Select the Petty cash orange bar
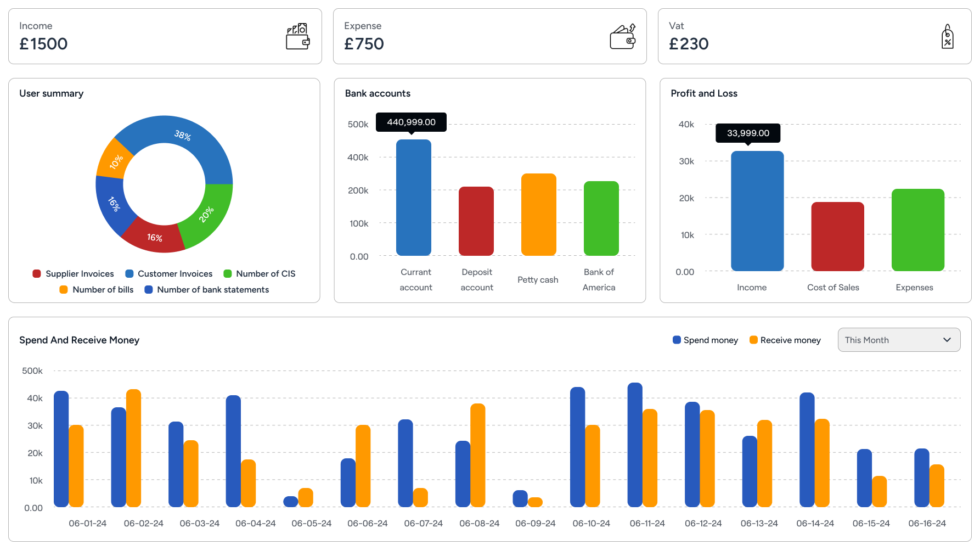This screenshot has width=980, height=550. pos(538,215)
